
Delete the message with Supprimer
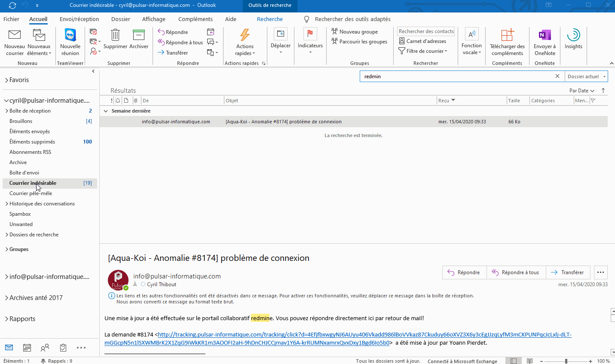(115, 40)
